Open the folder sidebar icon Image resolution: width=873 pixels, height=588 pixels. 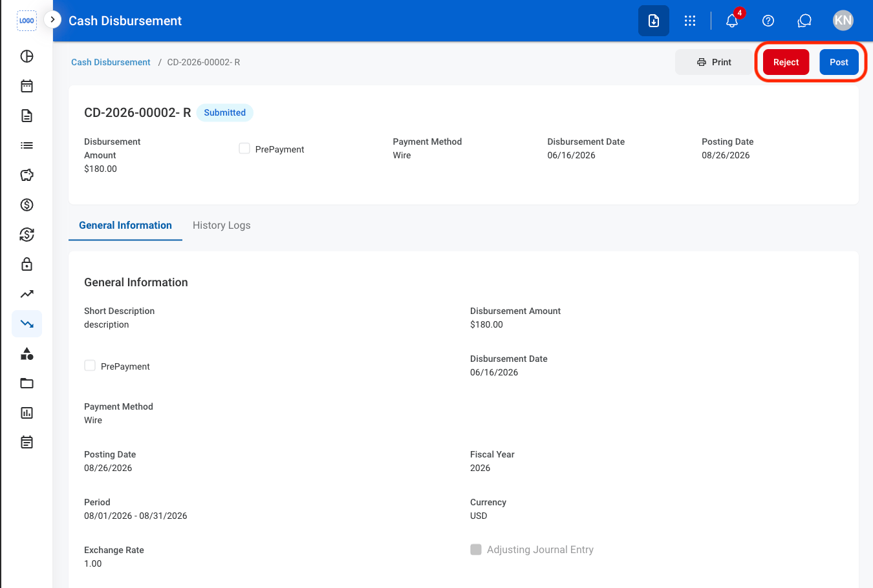[27, 383]
